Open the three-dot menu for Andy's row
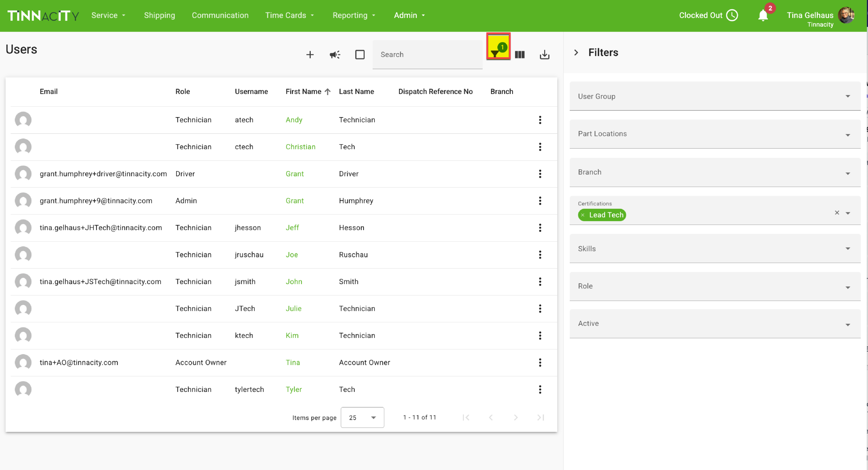Image resolution: width=868 pixels, height=470 pixels. pos(540,120)
